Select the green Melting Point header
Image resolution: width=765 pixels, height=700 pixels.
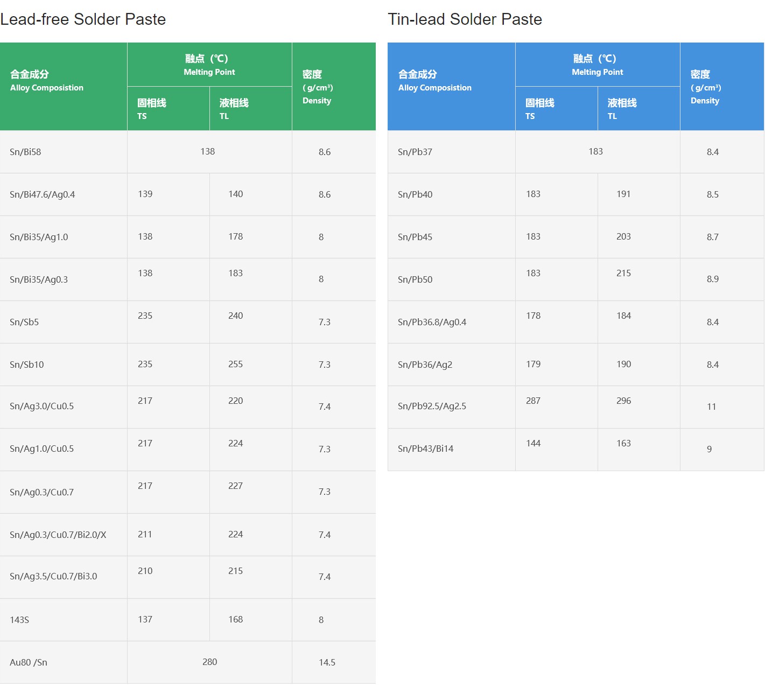coord(209,65)
